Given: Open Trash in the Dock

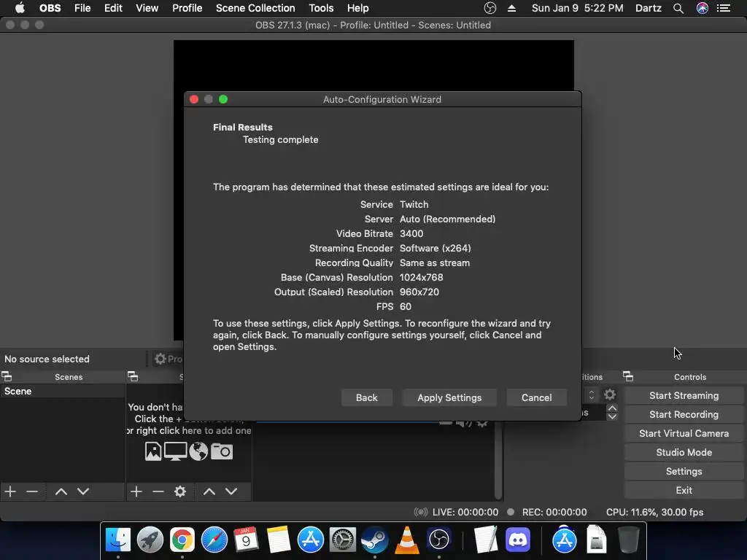Looking at the screenshot, I should coord(628,540).
